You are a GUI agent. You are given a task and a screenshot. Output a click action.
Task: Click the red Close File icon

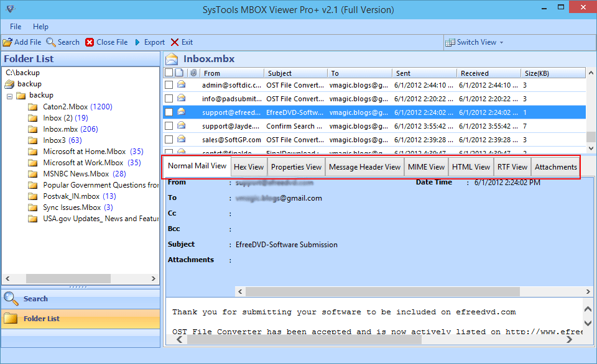pos(90,42)
